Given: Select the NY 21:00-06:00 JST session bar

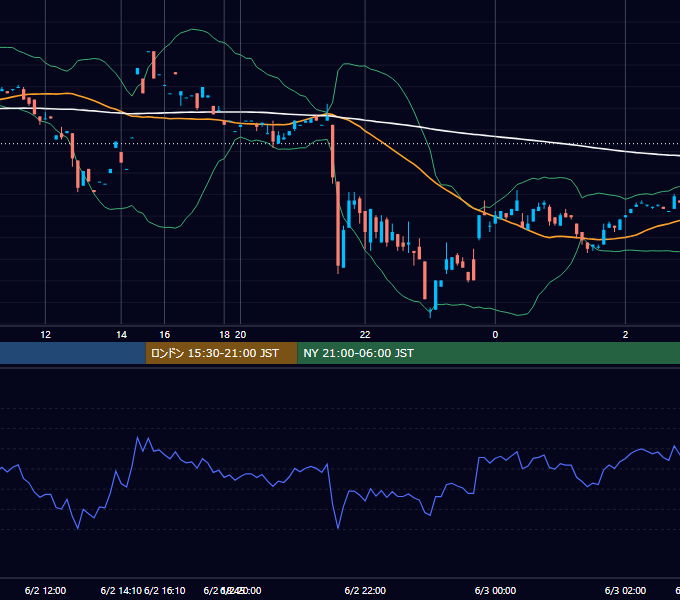Looking at the screenshot, I should coord(489,353).
